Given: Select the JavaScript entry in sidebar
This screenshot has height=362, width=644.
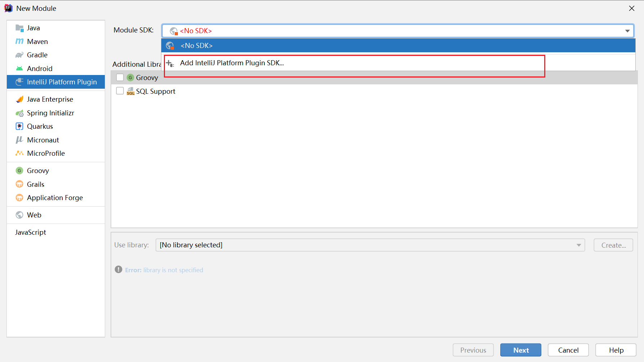Looking at the screenshot, I should tap(31, 232).
